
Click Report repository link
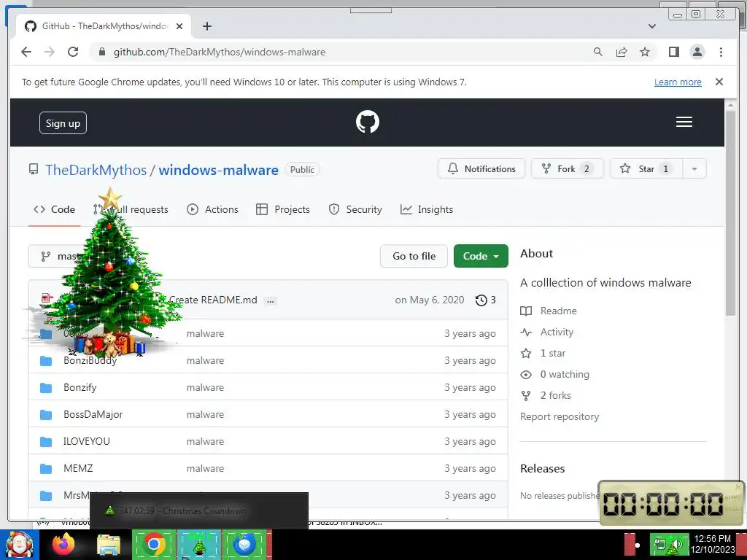[560, 416]
